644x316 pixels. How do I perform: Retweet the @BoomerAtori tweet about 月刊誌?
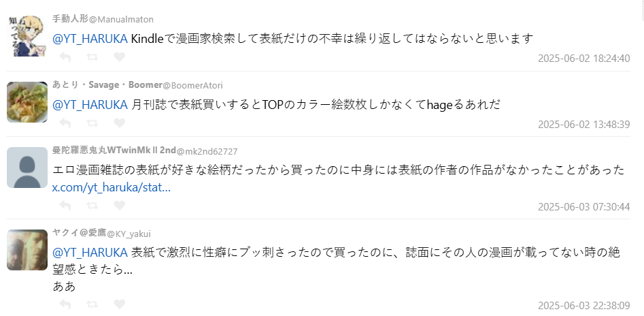coord(92,123)
